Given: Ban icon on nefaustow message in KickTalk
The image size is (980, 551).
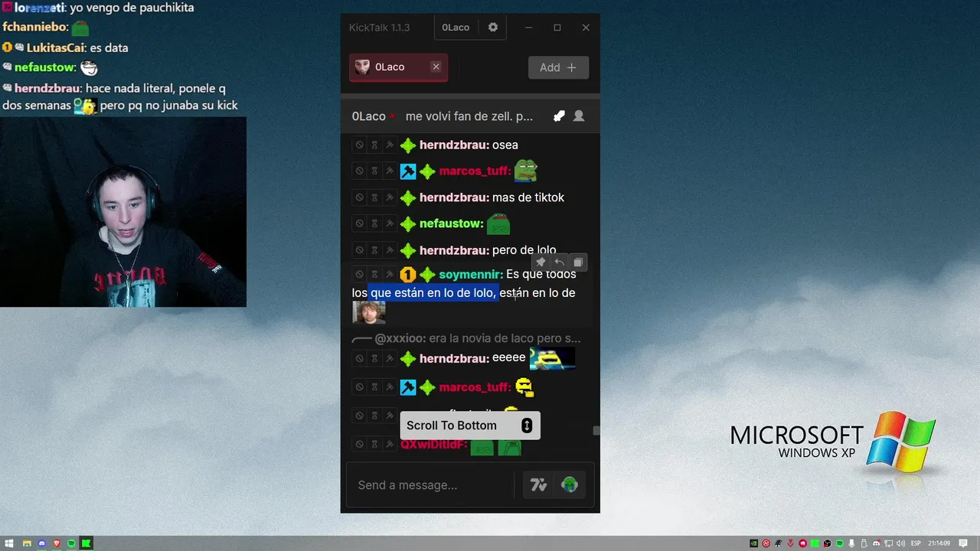Looking at the screenshot, I should click(x=359, y=223).
